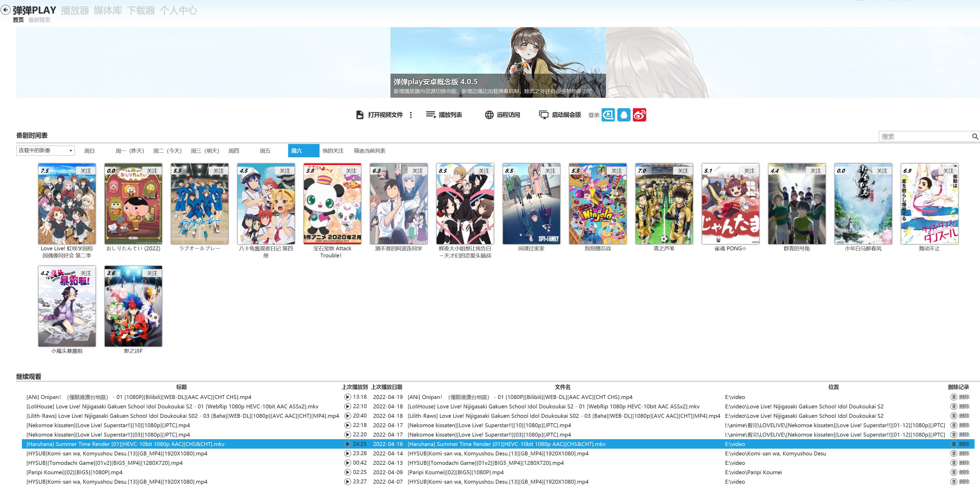The image size is (980, 492).
Task: Delete the [ANi] Onipan! history record
Action: tap(960, 397)
